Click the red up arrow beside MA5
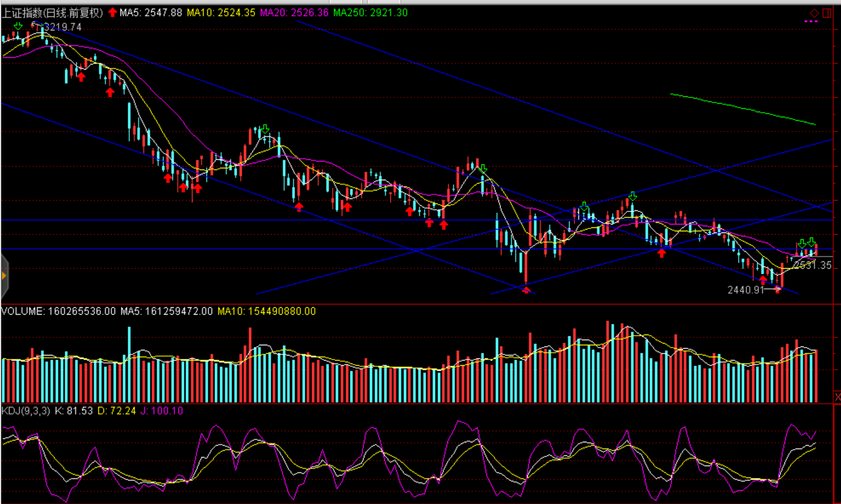 112,12
